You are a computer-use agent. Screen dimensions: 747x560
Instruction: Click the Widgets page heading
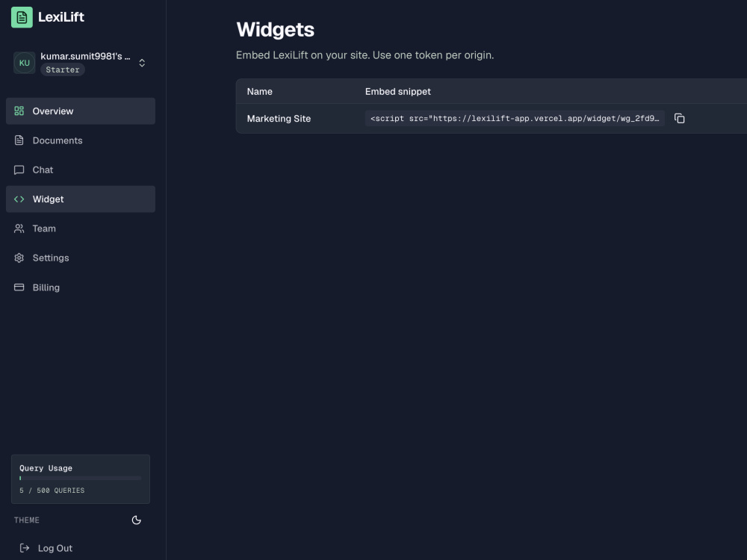276,30
